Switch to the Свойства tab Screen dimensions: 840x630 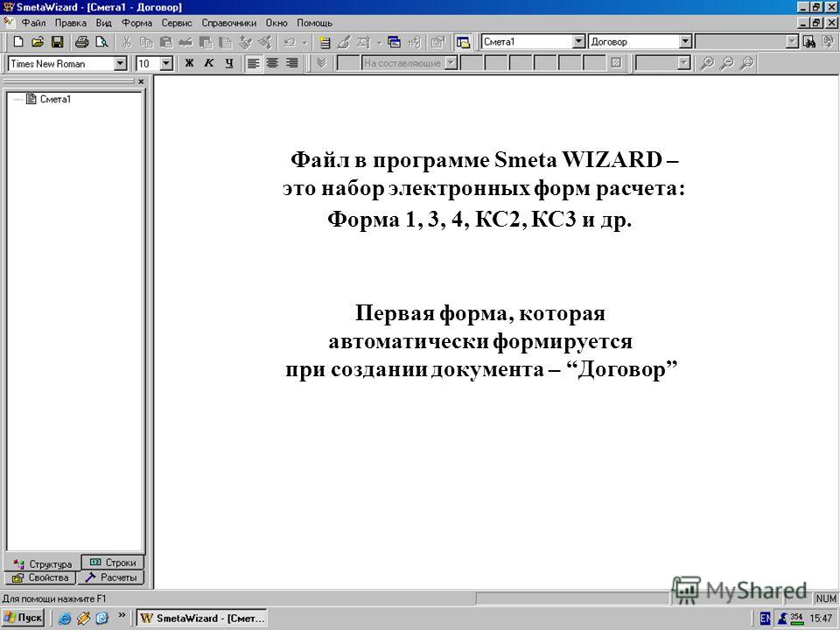pyautogui.click(x=41, y=577)
